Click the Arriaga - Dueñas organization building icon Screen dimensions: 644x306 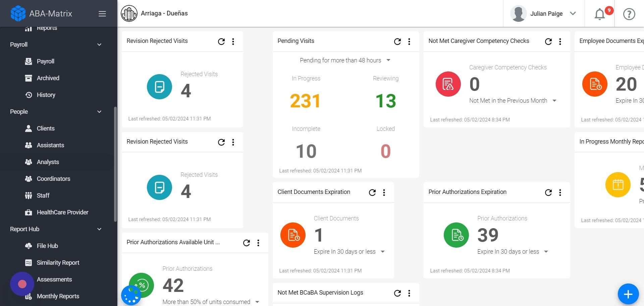[x=129, y=13]
